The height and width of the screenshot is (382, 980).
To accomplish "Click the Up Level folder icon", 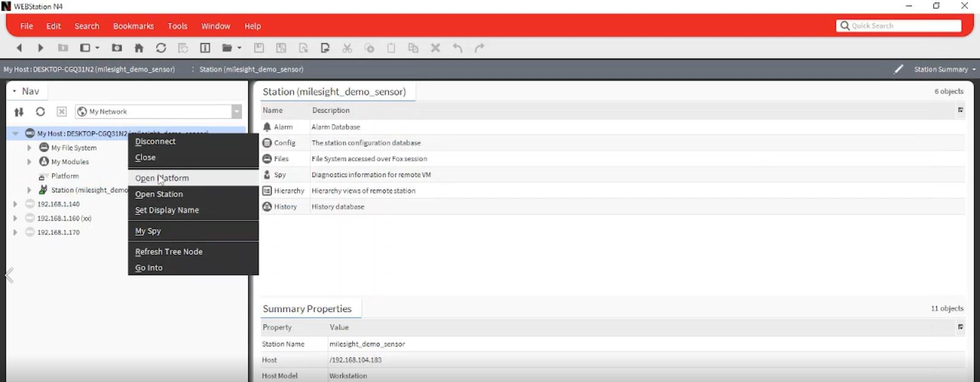I will coord(62,48).
